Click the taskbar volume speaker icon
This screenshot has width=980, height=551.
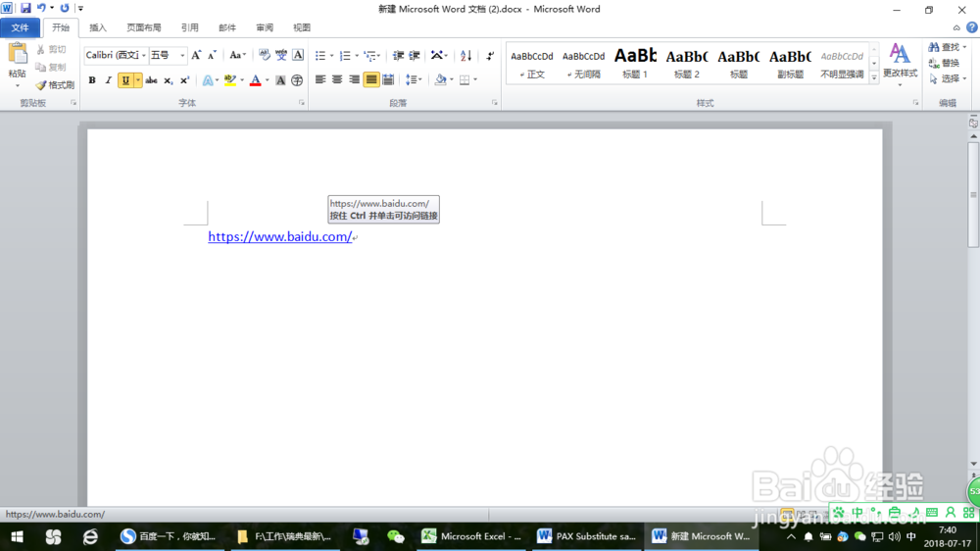(895, 536)
